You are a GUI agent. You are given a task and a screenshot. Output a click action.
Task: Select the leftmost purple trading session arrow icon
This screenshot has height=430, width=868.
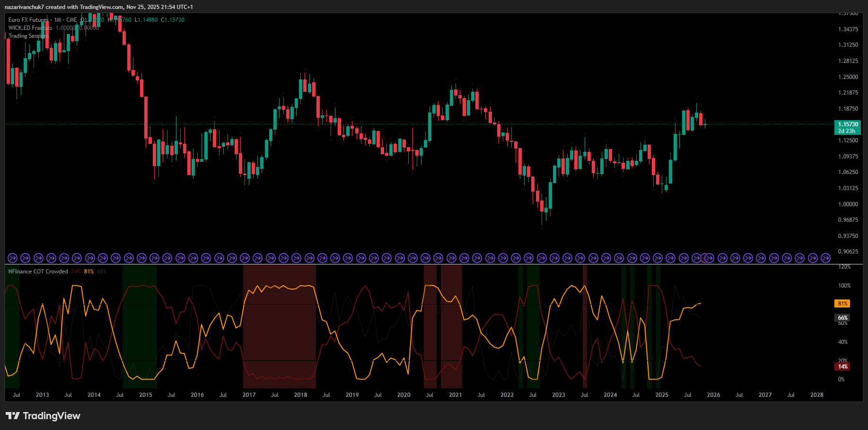point(12,258)
